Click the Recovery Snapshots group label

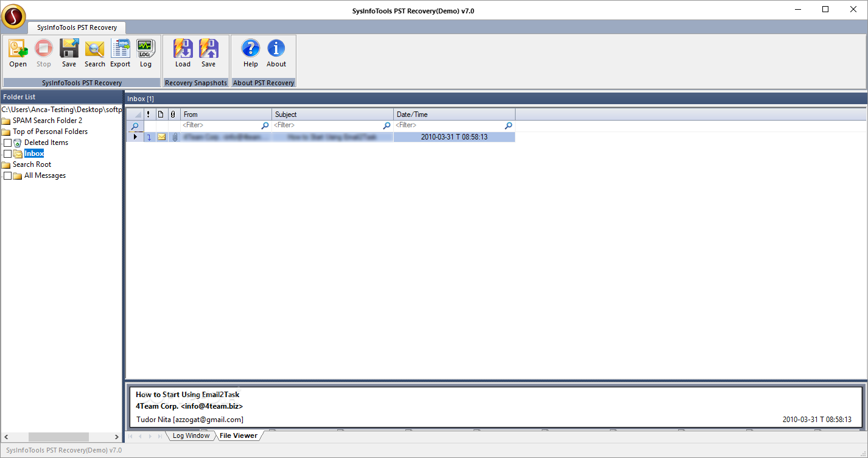[x=196, y=83]
